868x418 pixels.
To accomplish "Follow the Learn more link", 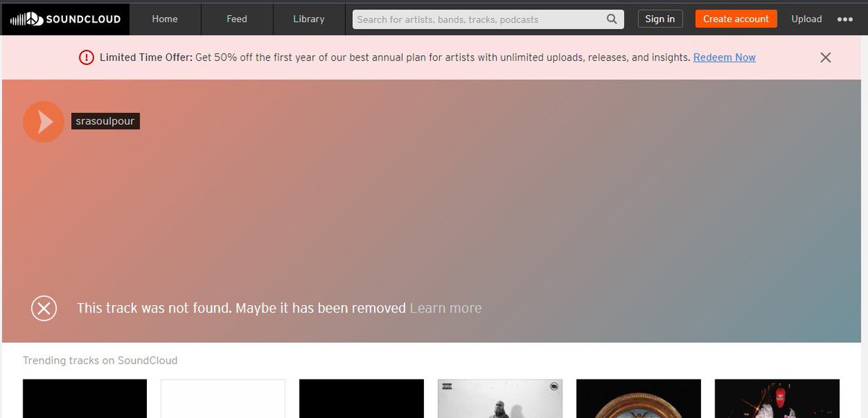I will (446, 308).
